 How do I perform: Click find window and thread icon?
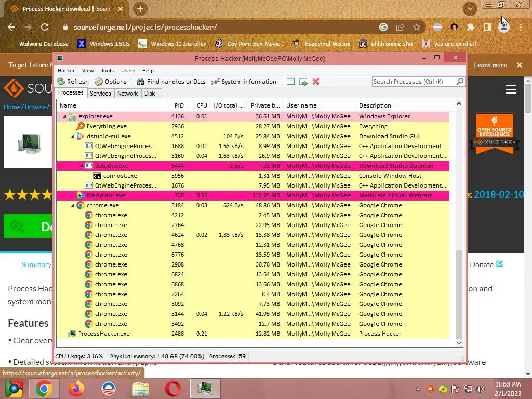coord(303,82)
